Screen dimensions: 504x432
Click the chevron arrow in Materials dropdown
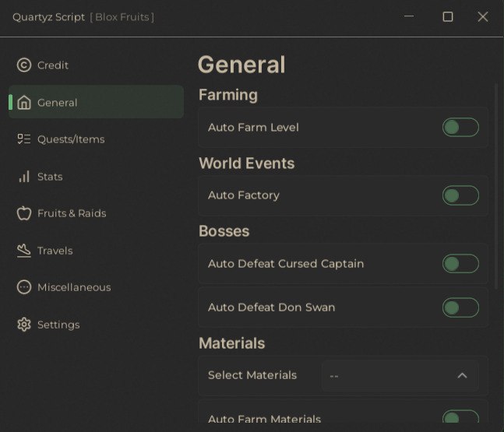462,375
